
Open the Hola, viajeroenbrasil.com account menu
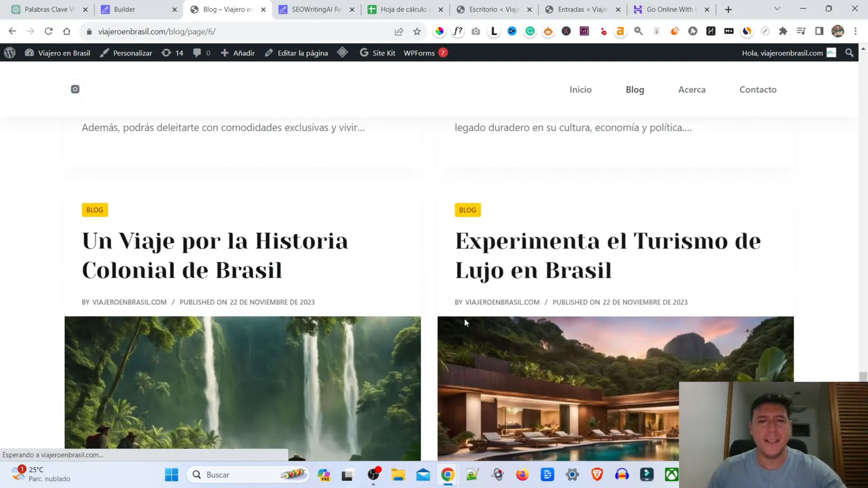[x=789, y=53]
